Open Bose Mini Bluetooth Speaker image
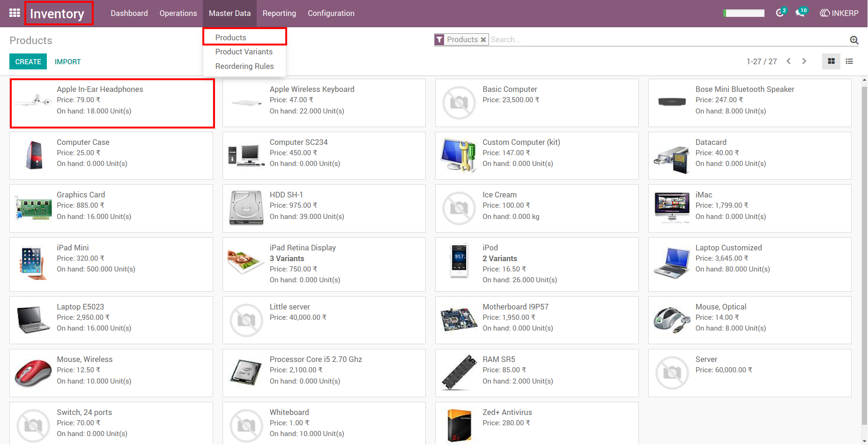The image size is (868, 445). point(672,102)
